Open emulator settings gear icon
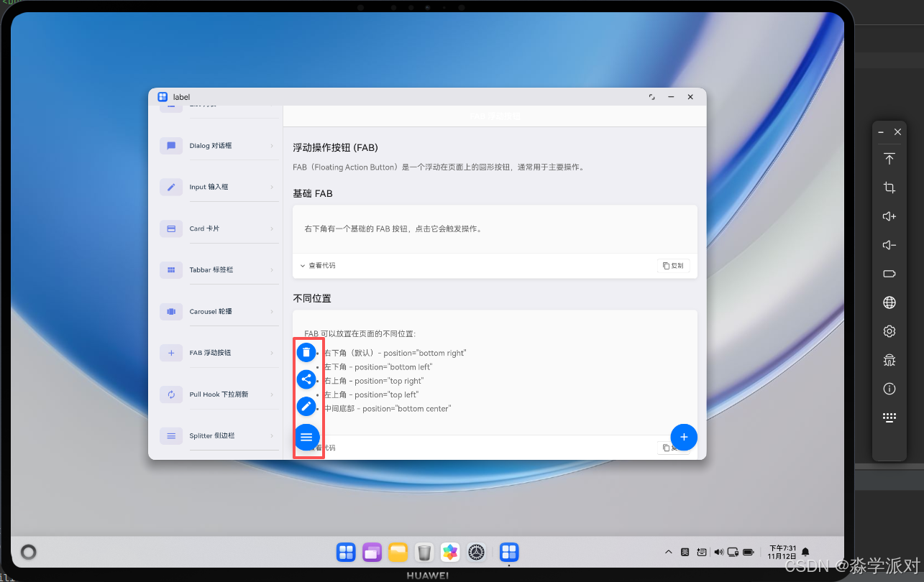The width and height of the screenshot is (924, 582). pos(889,331)
